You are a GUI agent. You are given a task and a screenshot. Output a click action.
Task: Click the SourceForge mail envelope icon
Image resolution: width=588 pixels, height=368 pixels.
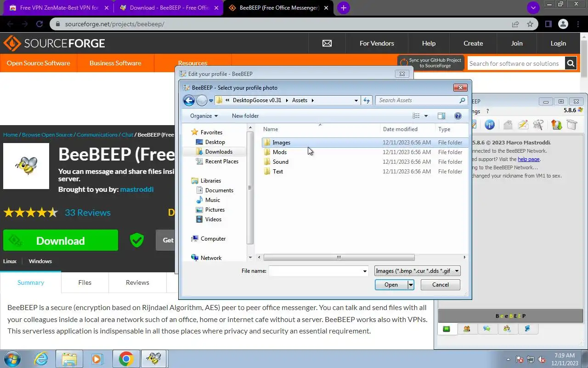327,43
